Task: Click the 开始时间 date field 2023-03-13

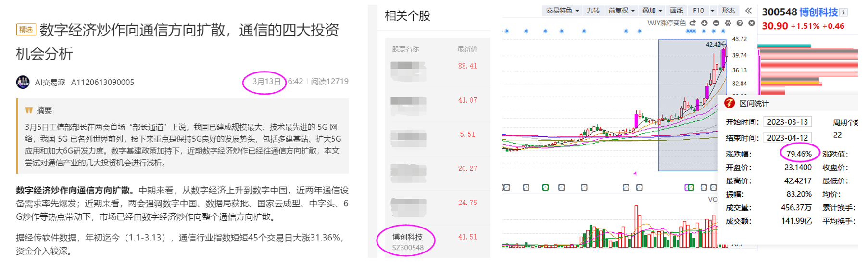Action: 787,122
